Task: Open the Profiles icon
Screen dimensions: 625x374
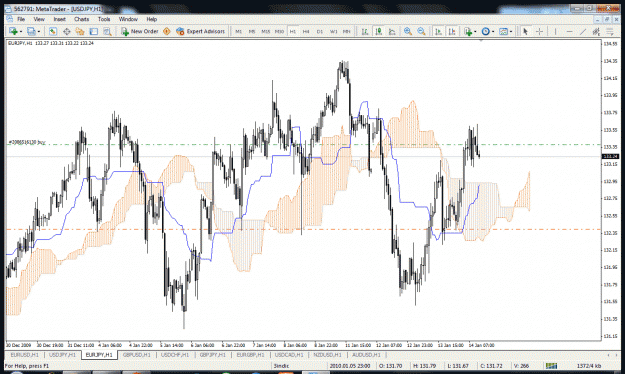Action: click(31, 31)
